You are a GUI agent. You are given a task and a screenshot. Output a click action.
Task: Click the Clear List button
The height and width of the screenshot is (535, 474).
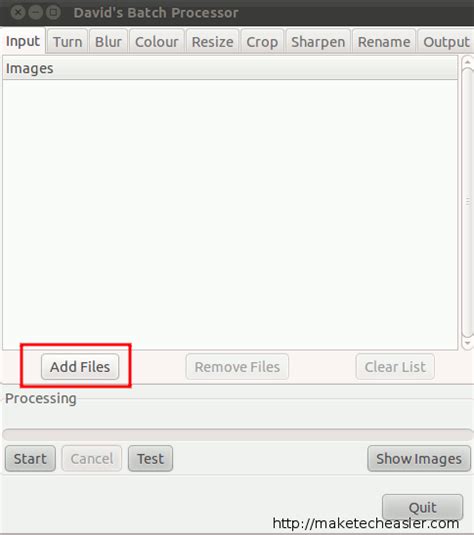pyautogui.click(x=395, y=367)
